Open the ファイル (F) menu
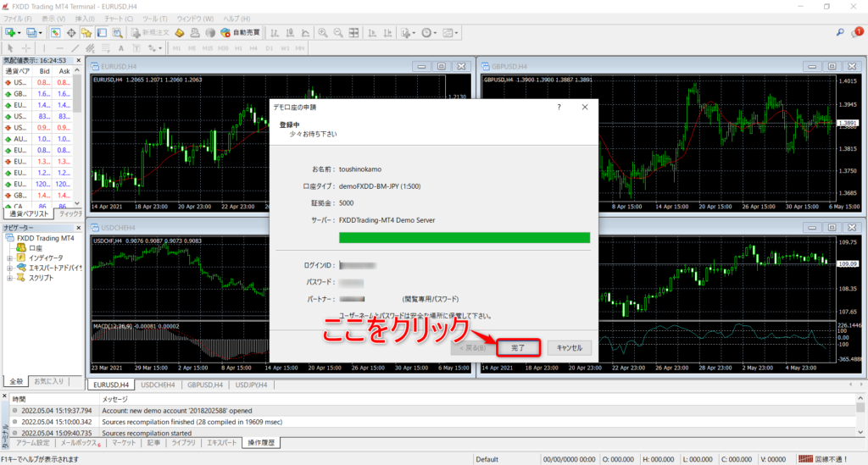Image resolution: width=868 pixels, height=465 pixels. [x=18, y=19]
